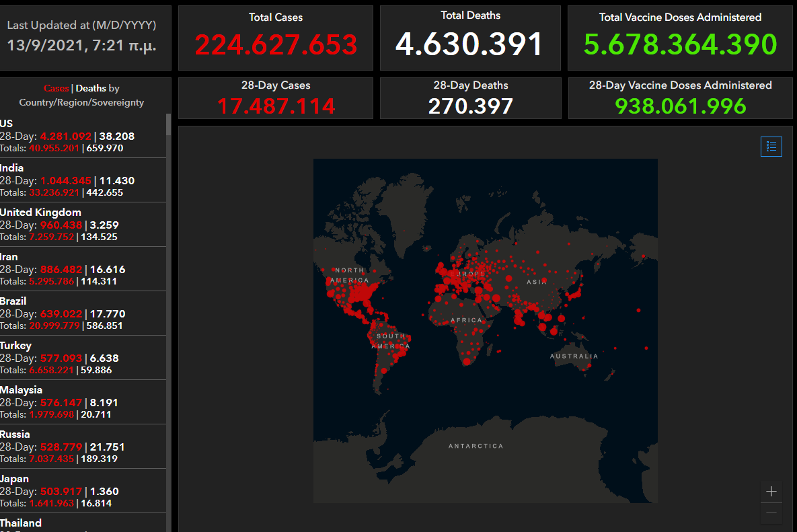The width and height of the screenshot is (797, 532).
Task: Pick Iran in the country list
Action: tap(81, 269)
